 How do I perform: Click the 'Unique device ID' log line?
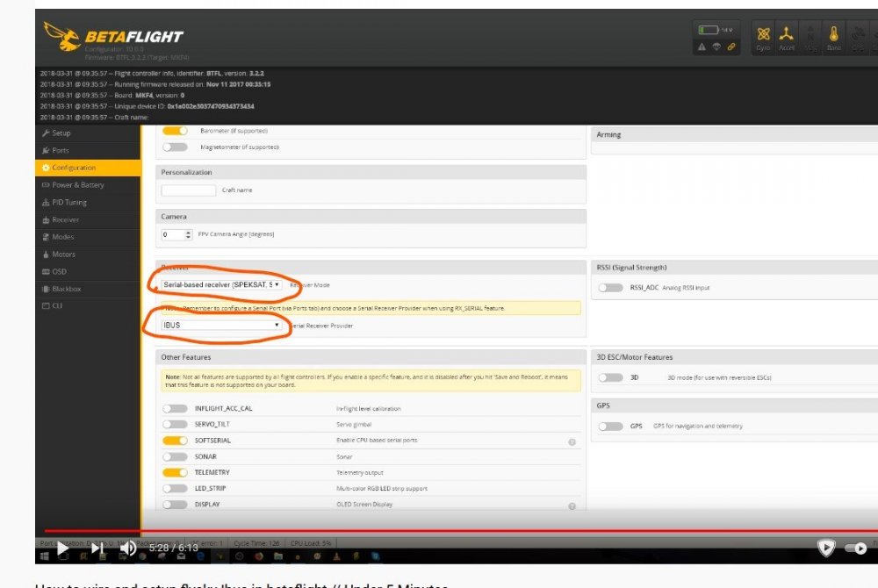[148, 106]
